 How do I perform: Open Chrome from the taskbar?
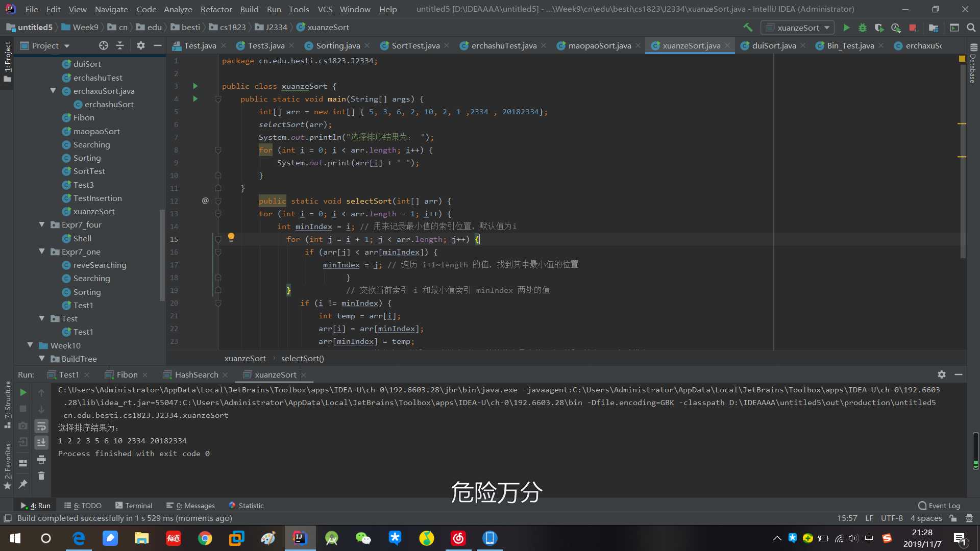205,538
